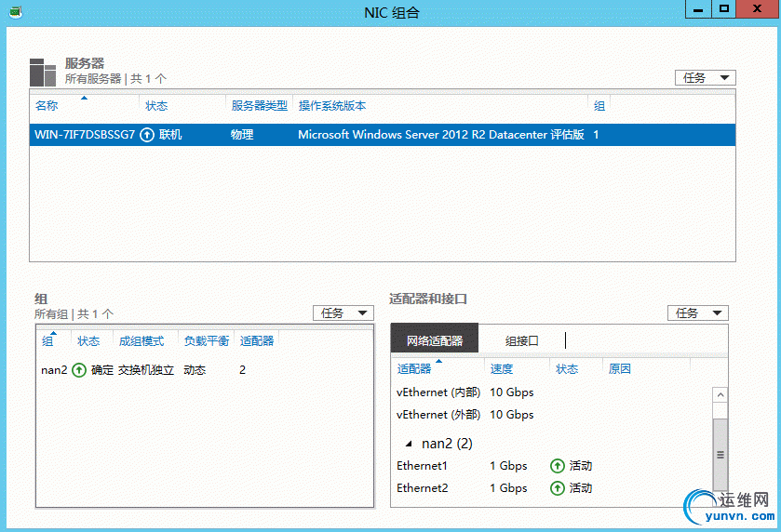Screen dimensions: 781x532
Task: Sort adapters by 状态 column
Action: tap(567, 368)
